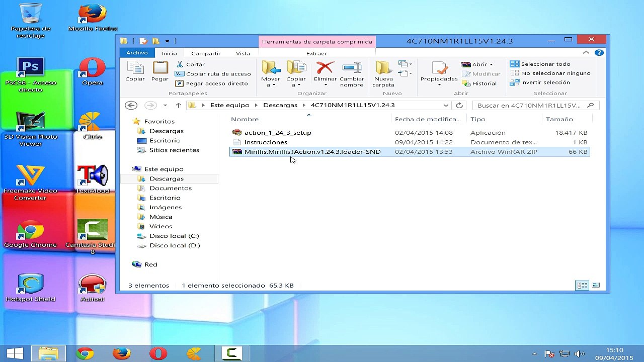Open Descargas under Favoritos
The width and height of the screenshot is (644, 362).
[166, 131]
